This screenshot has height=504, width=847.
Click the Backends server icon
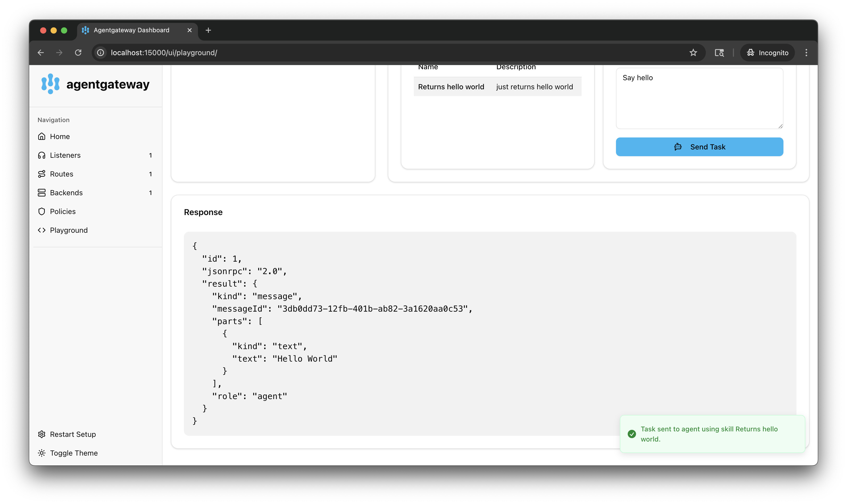[x=41, y=193]
